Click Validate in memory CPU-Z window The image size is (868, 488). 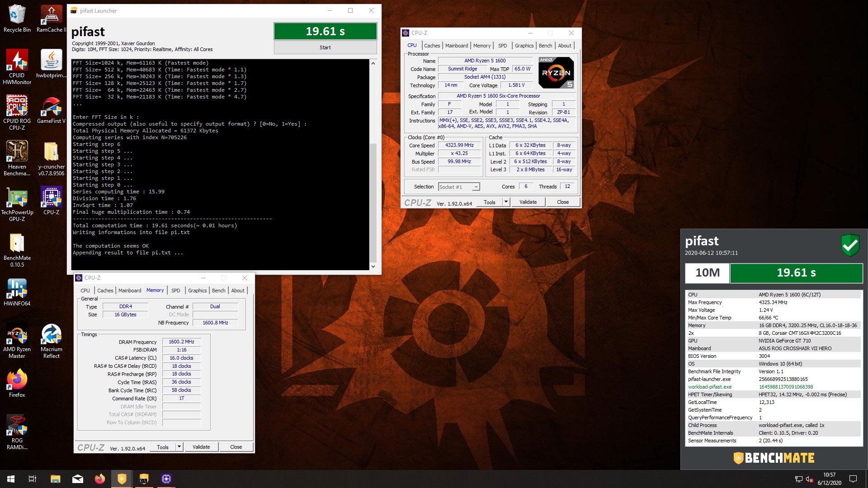pos(201,447)
